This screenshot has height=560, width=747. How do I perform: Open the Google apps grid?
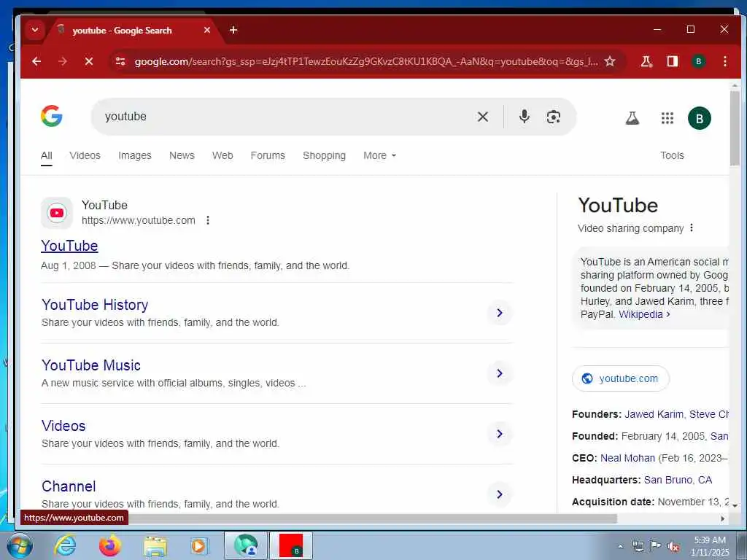click(667, 118)
